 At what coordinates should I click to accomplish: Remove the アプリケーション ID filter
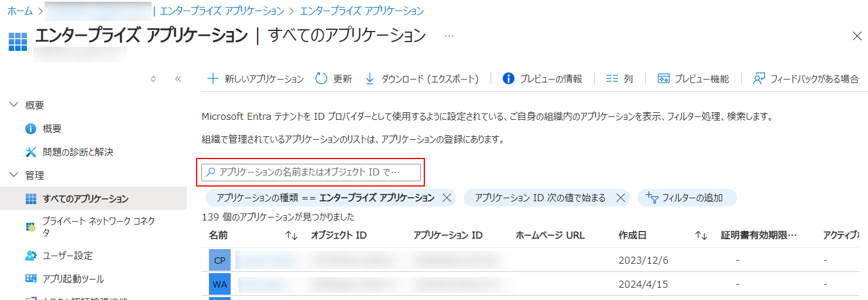click(x=620, y=198)
